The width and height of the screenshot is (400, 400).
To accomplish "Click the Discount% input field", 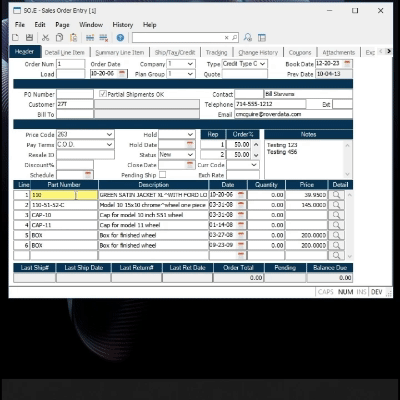I will (75, 165).
